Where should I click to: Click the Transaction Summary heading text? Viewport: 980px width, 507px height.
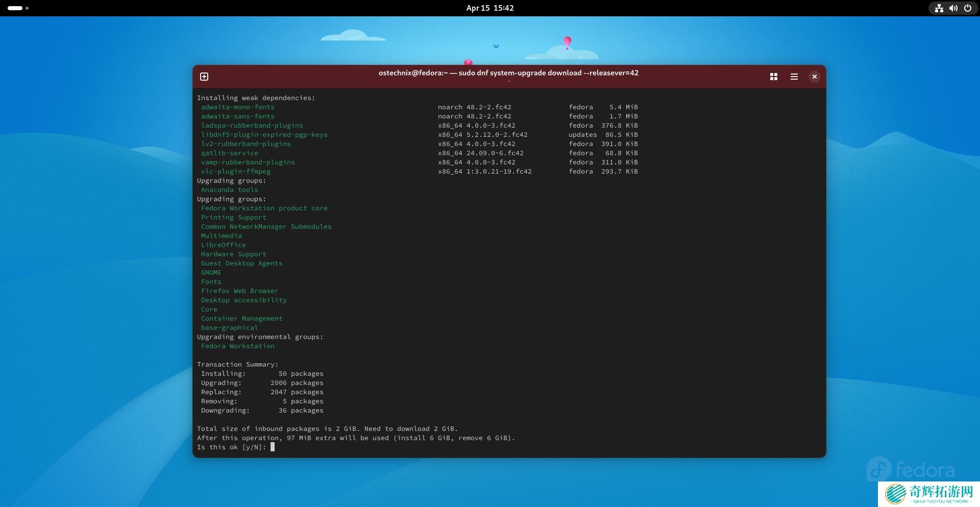coord(237,365)
